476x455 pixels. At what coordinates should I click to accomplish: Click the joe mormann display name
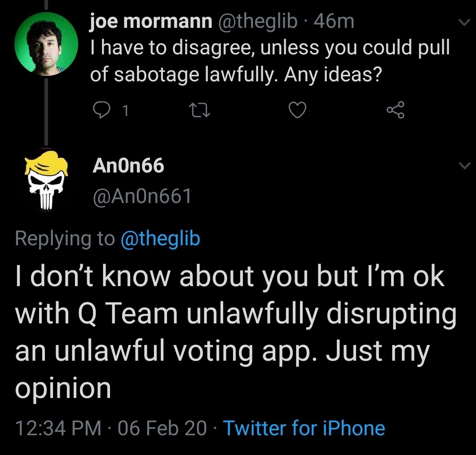tap(151, 21)
